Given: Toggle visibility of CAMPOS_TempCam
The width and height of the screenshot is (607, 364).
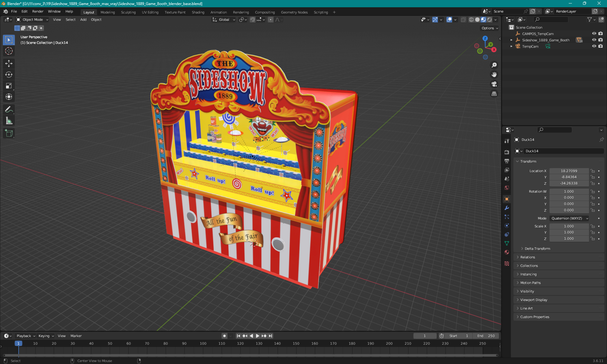Looking at the screenshot, I should 594,33.
